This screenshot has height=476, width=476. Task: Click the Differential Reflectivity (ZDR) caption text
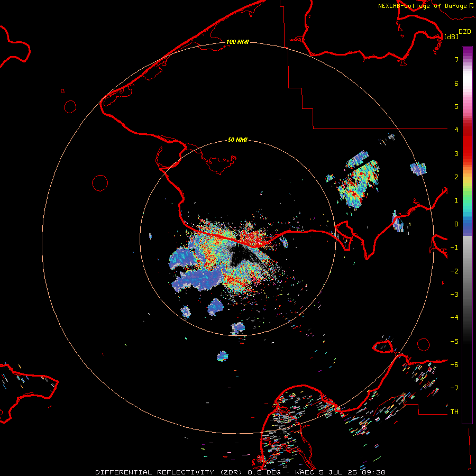tap(169, 472)
